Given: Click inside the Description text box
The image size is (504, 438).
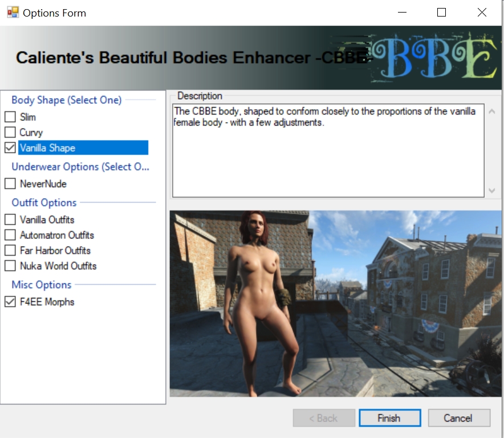Looking at the screenshot, I should pos(328,150).
